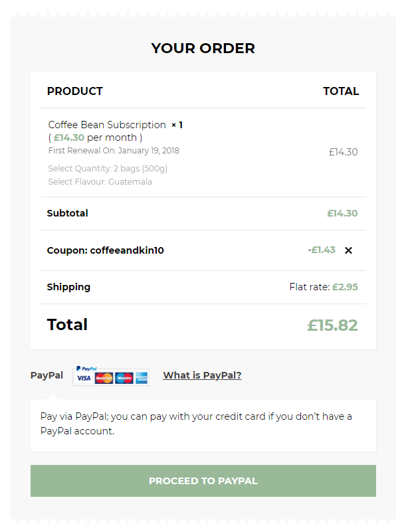Click the green £15.82 total amount
Image resolution: width=406 pixels, height=532 pixels.
pos(332,325)
